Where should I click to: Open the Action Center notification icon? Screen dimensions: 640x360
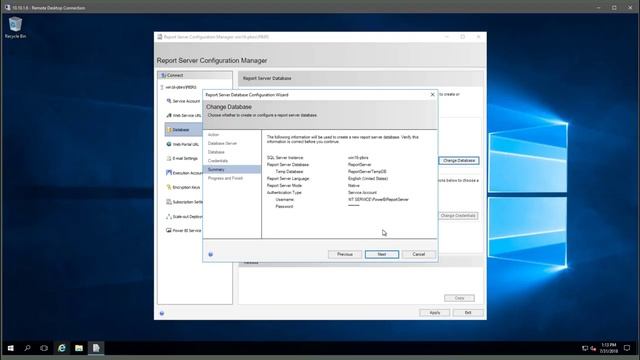coord(627,348)
